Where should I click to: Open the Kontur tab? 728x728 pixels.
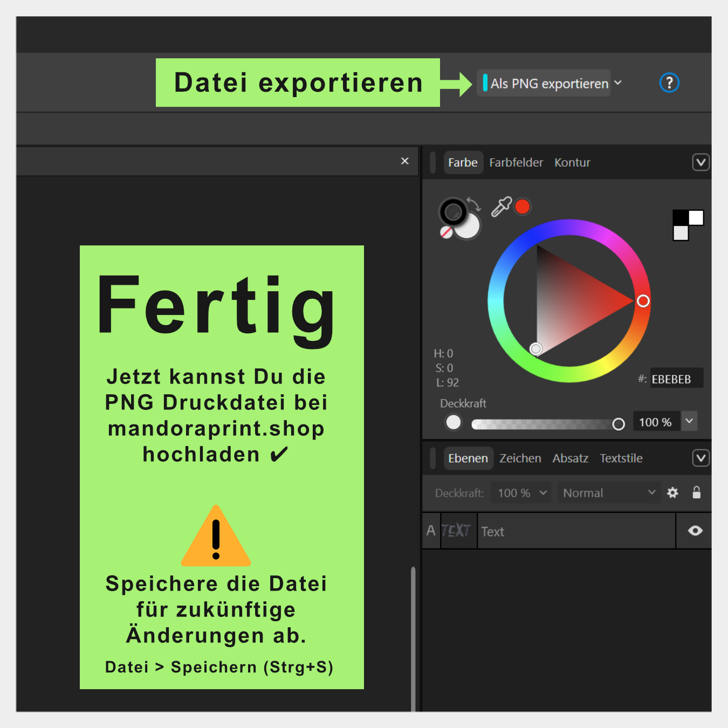tap(572, 163)
